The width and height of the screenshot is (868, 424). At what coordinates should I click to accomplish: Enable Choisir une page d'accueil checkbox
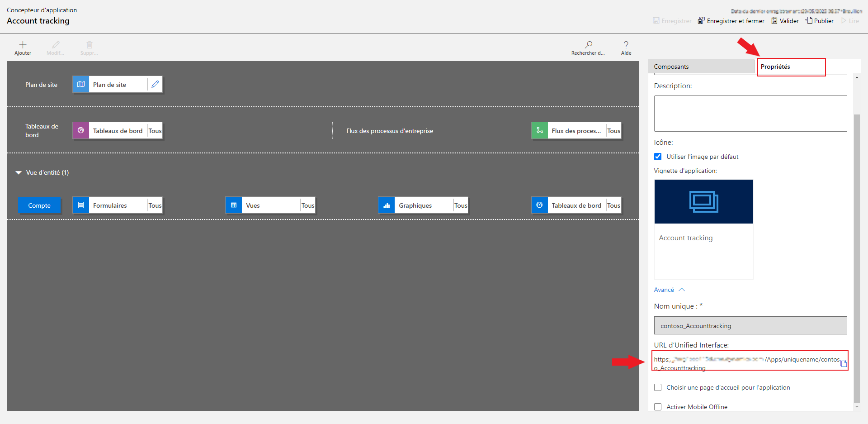point(658,387)
